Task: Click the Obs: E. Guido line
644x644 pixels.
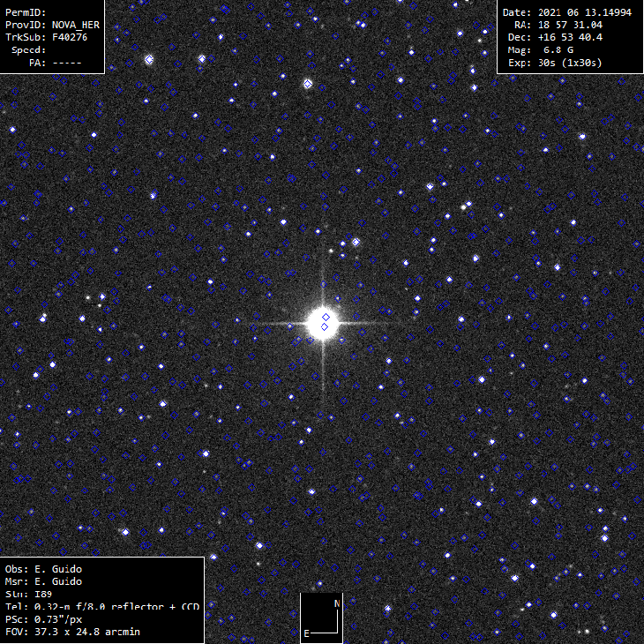Action: click(44, 569)
